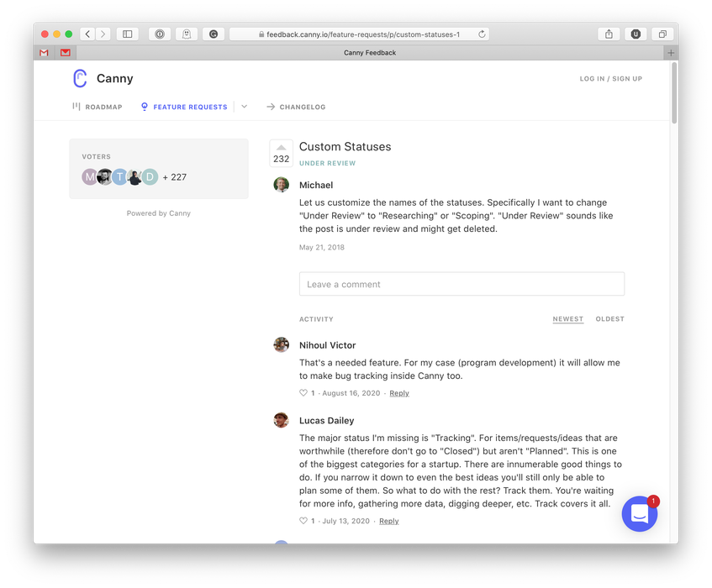Click voter avatar T

pyautogui.click(x=119, y=177)
